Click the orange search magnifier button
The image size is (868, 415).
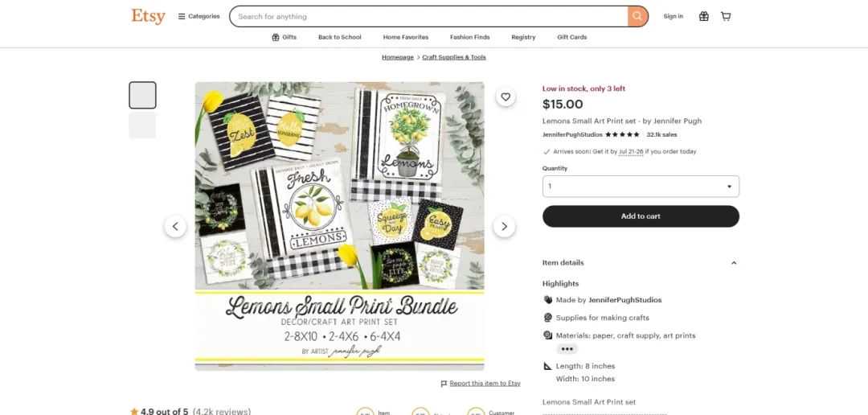point(637,17)
